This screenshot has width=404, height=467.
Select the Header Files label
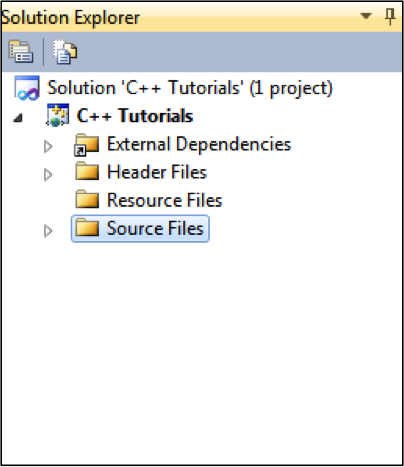157,172
